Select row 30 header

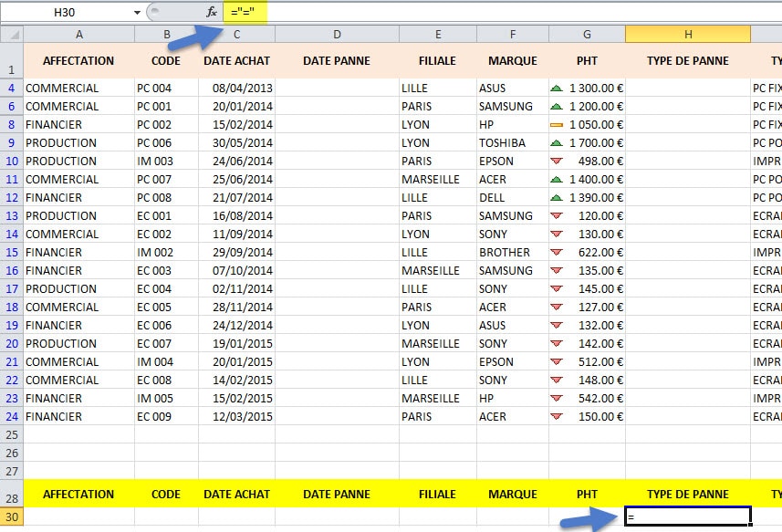click(x=11, y=517)
